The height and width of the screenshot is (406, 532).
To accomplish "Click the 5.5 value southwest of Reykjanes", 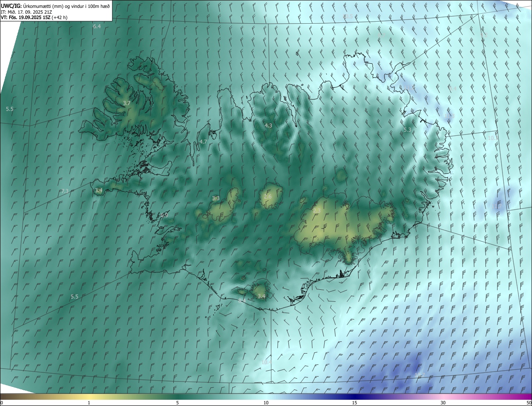I will coord(74,297).
